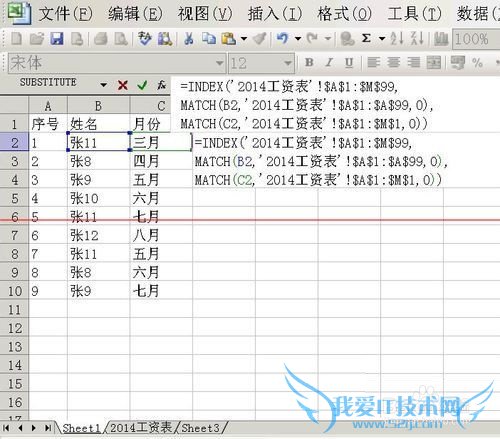Toggle Center alignment
Viewport: 500px width, 439px height.
[394, 62]
